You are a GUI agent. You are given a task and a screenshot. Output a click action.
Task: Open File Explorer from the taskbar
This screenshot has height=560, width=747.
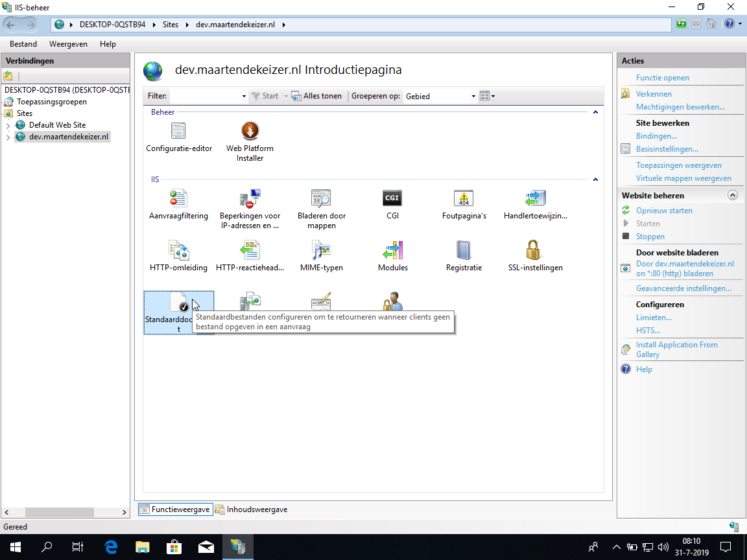point(143,546)
